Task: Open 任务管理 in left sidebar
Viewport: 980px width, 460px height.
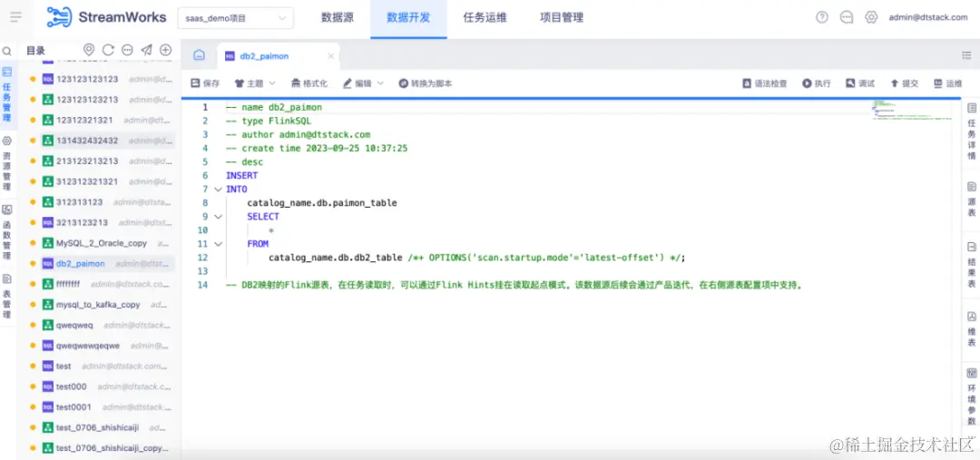Action: coord(7,95)
